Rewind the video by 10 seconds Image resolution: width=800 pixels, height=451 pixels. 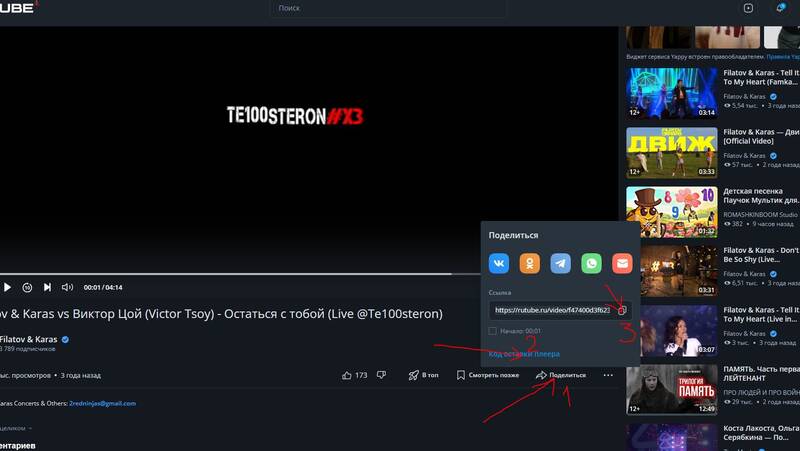pos(27,287)
